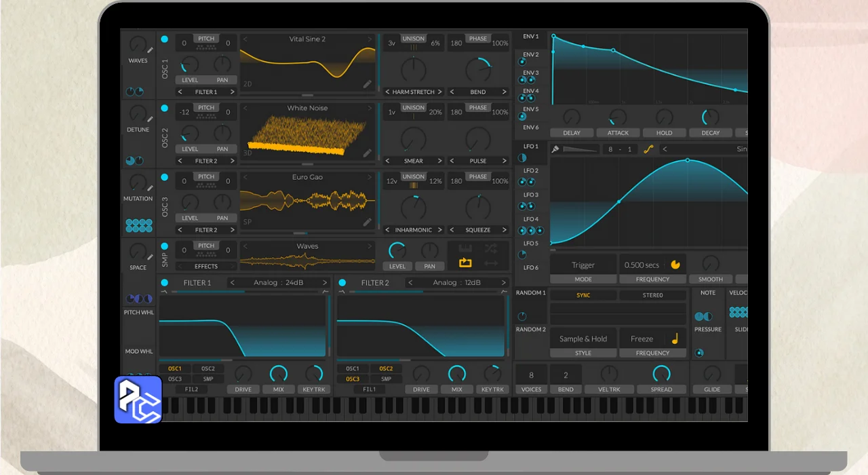Click the yellow smooth curve icon in LFO

click(x=648, y=149)
